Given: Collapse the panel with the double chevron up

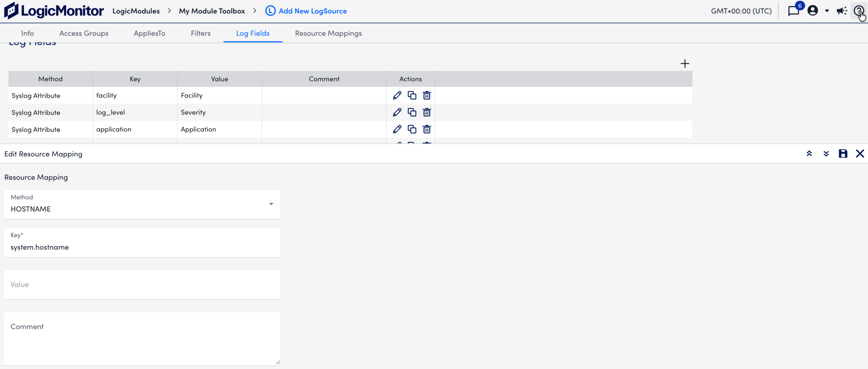Looking at the screenshot, I should click(810, 153).
